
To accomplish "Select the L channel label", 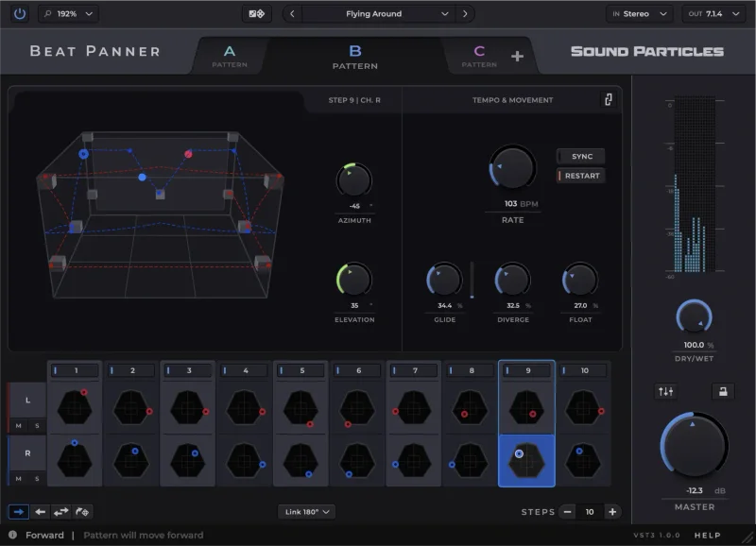I will [x=28, y=400].
